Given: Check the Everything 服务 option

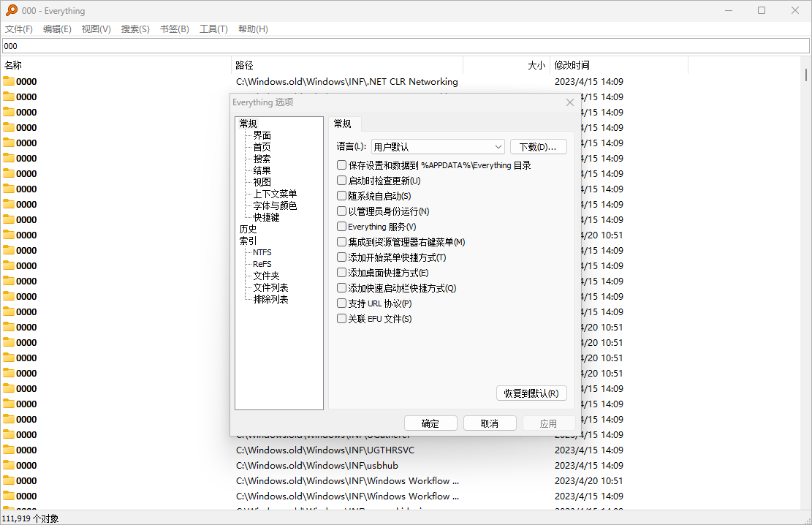Looking at the screenshot, I should pos(341,227).
